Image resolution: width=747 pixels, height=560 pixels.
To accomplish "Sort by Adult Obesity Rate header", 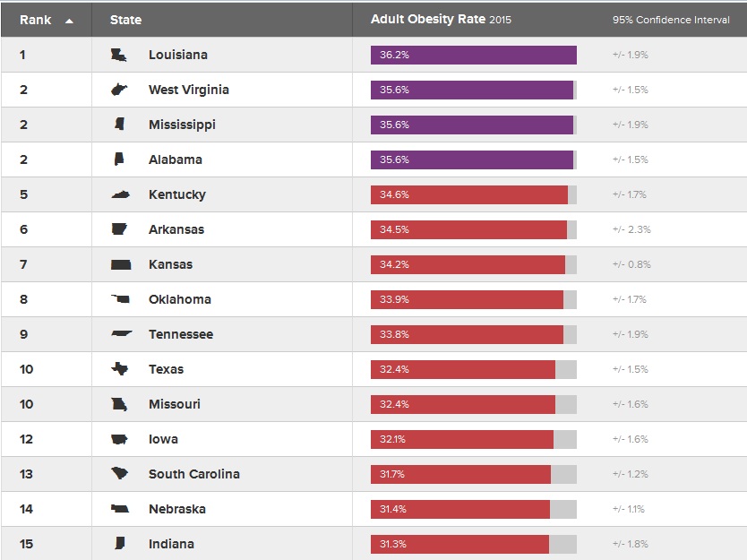I will tap(428, 19).
